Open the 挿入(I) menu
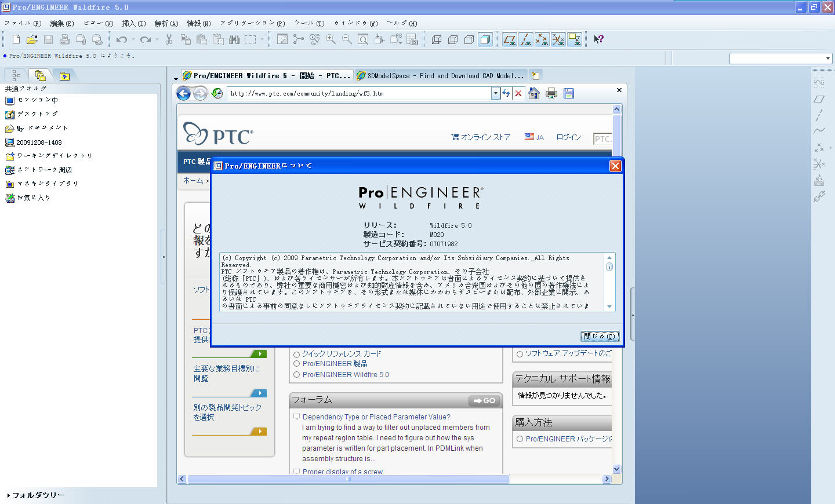 click(134, 23)
